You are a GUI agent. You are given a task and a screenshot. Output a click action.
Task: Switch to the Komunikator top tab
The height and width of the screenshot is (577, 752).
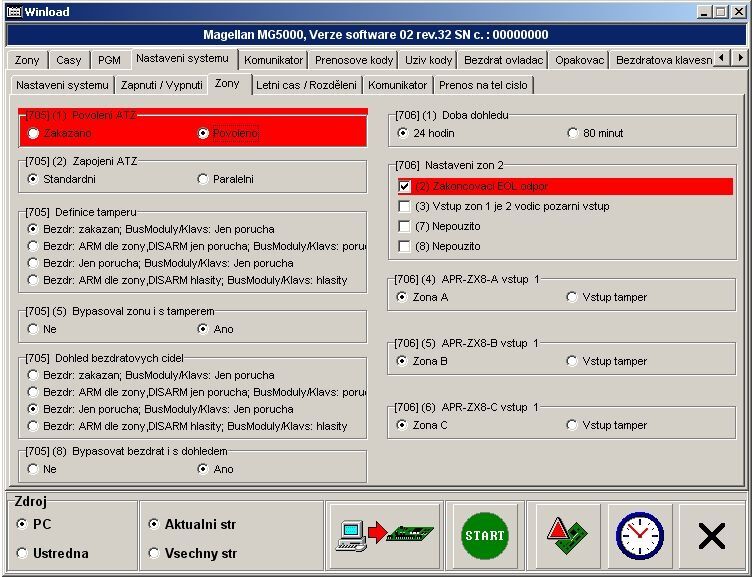pyautogui.click(x=273, y=60)
